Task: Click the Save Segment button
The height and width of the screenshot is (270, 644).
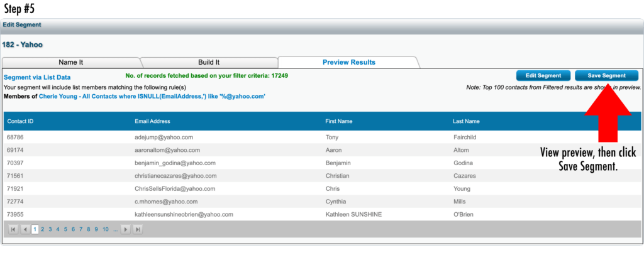Action: click(606, 75)
